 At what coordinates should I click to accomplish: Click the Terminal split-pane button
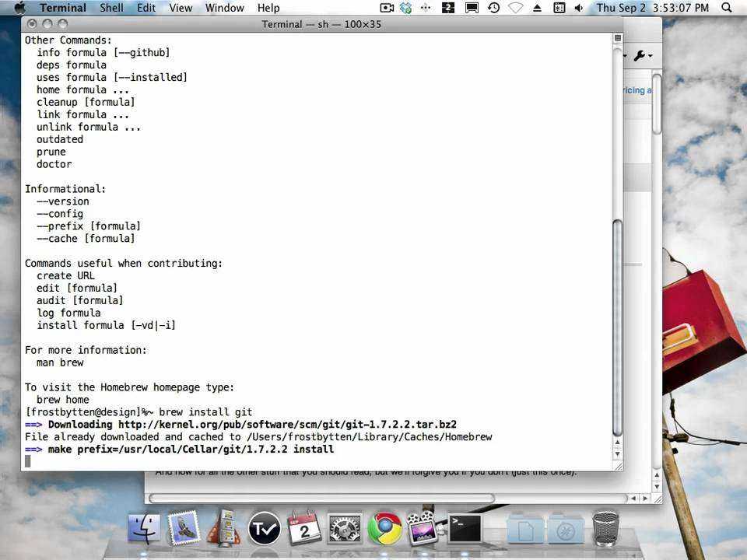click(617, 38)
